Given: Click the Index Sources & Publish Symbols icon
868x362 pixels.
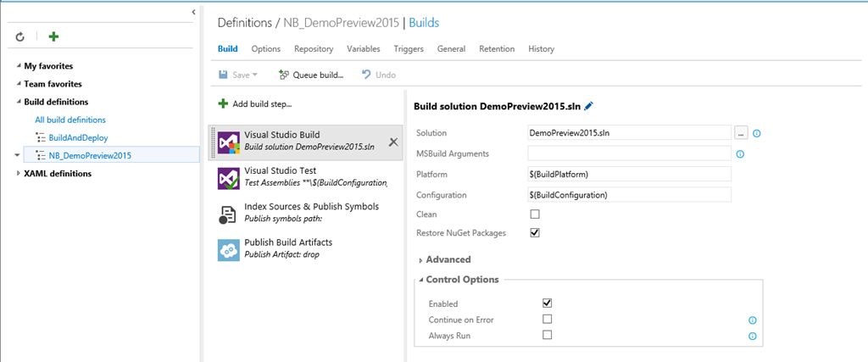Looking at the screenshot, I should coord(229,214).
